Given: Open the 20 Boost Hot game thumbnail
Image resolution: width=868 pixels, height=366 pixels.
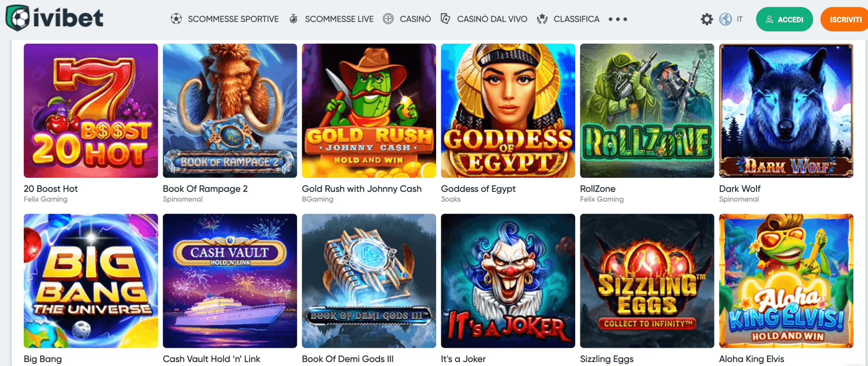Looking at the screenshot, I should click(x=91, y=111).
